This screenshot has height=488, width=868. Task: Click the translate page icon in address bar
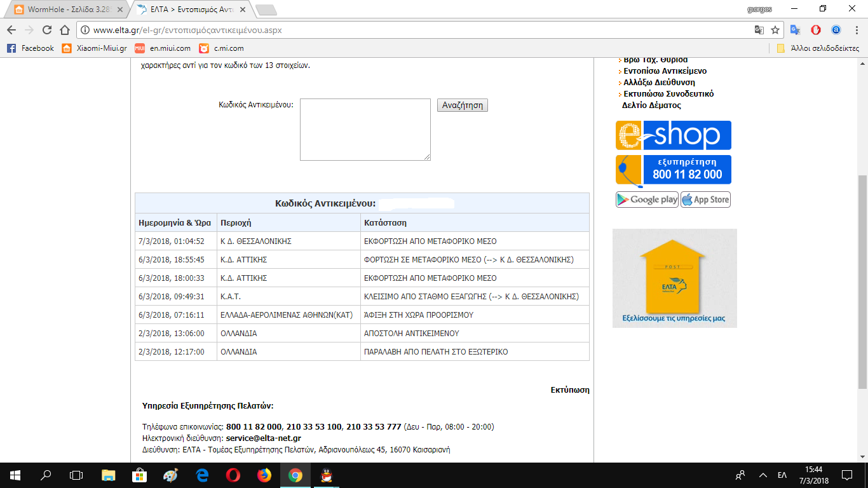[759, 30]
